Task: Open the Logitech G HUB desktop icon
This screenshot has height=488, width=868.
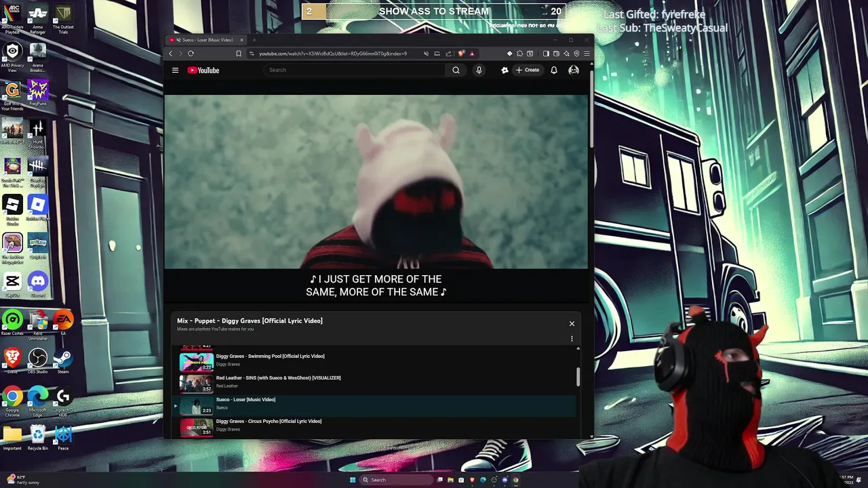Action: point(63,399)
